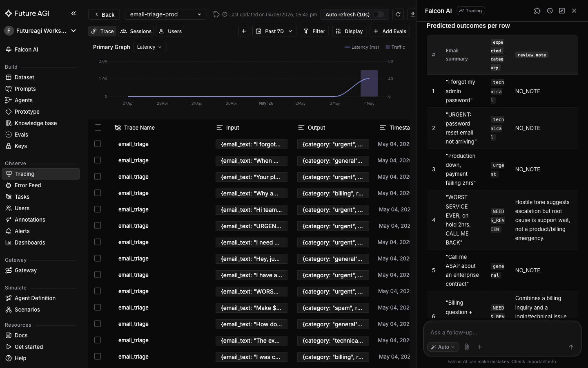Open the email-triage-prod project dropdown
This screenshot has width=588, height=368.
pos(165,14)
